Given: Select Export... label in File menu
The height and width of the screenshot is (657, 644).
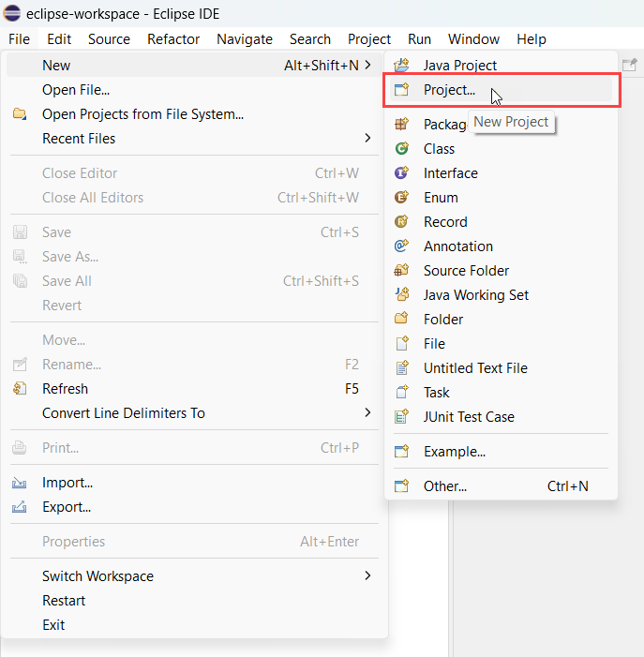Looking at the screenshot, I should (x=67, y=507).
